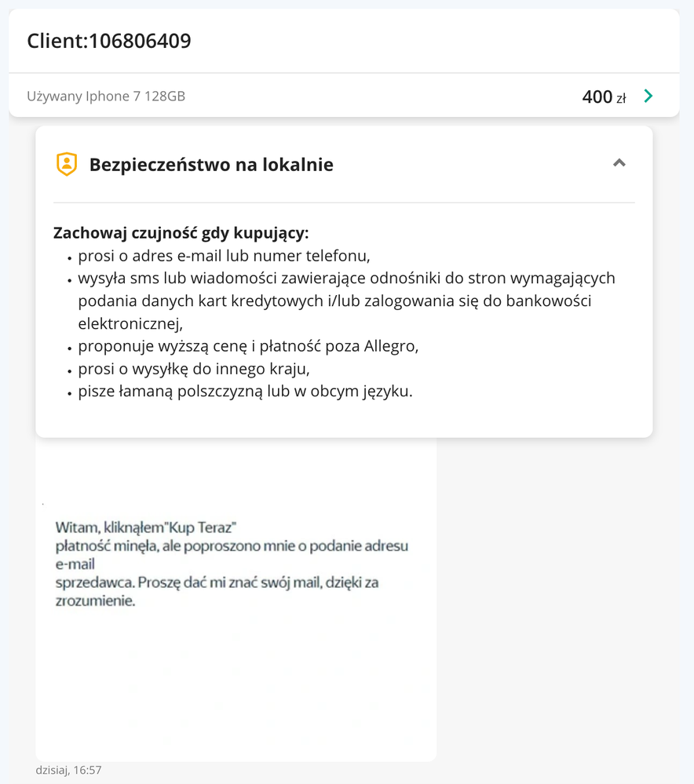The width and height of the screenshot is (694, 784).
Task: Click the word "Allegro" in the warning list
Action: tap(391, 346)
